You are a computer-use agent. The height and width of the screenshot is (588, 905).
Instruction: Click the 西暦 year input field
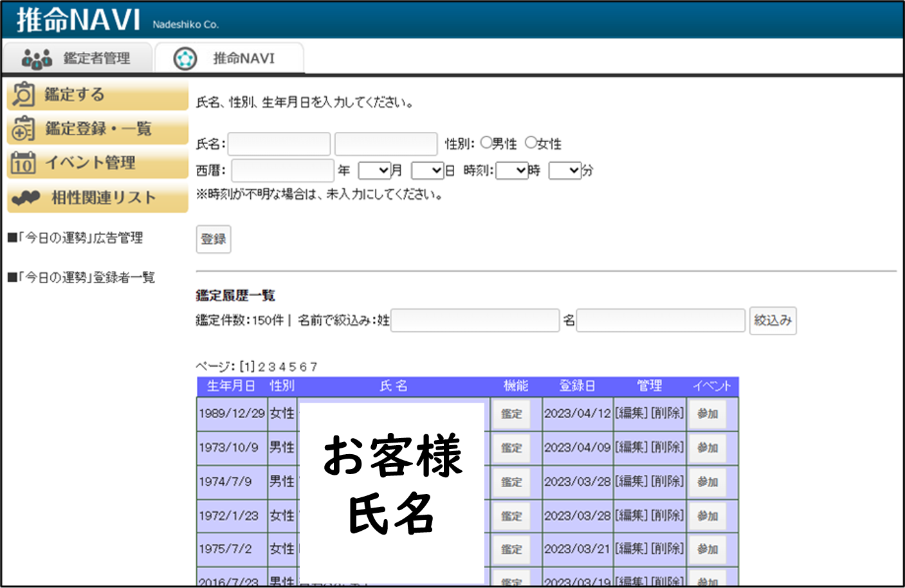pos(282,170)
